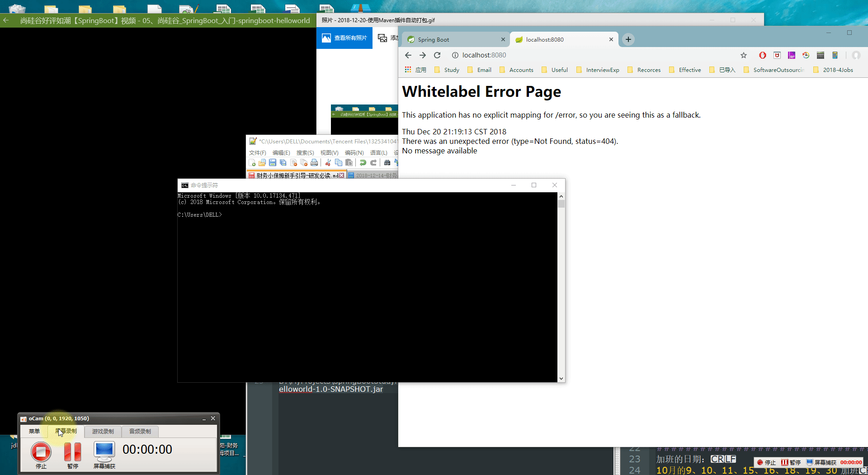Open the 编辑(E) menu in Notepad++
This screenshot has width=868, height=475.
coord(281,153)
